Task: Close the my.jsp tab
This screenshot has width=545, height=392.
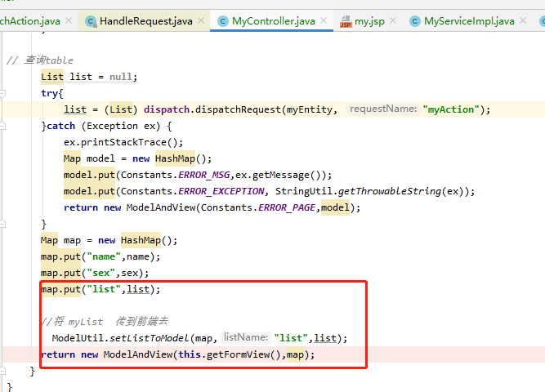Action: point(393,21)
